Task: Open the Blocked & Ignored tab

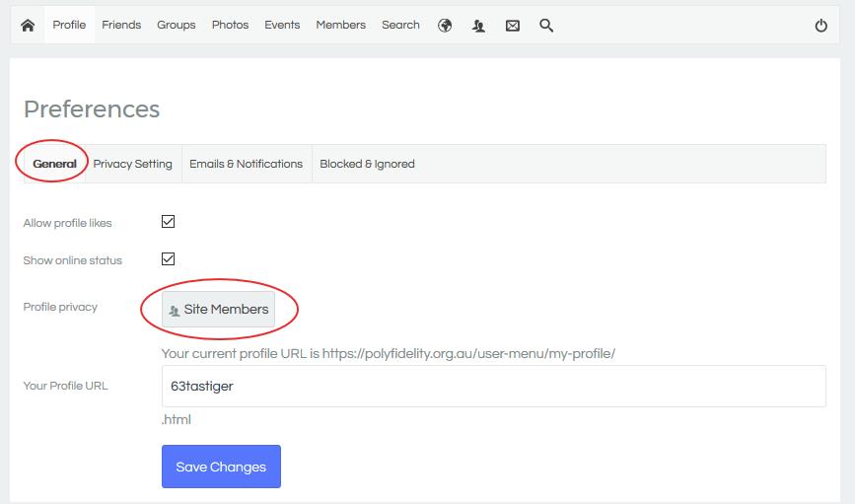Action: click(367, 164)
